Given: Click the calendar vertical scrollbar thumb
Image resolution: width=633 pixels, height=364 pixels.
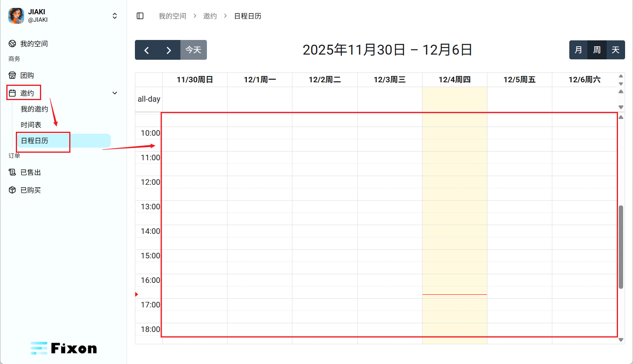Looking at the screenshot, I should [621, 247].
